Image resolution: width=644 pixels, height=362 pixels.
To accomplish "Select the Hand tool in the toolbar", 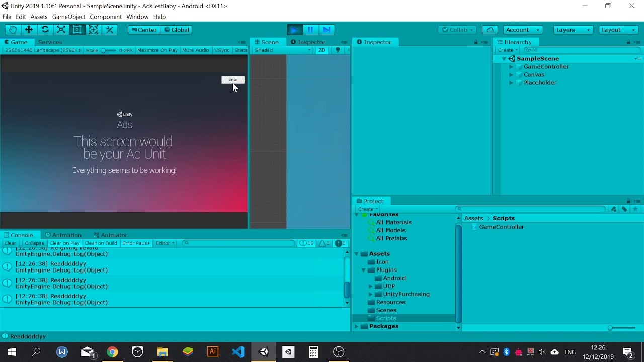I will (x=13, y=30).
